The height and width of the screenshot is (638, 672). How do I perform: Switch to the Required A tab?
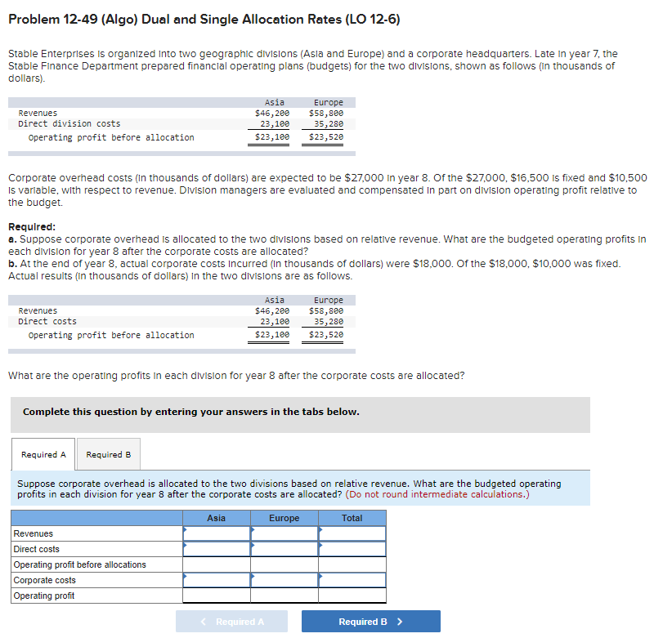43,454
